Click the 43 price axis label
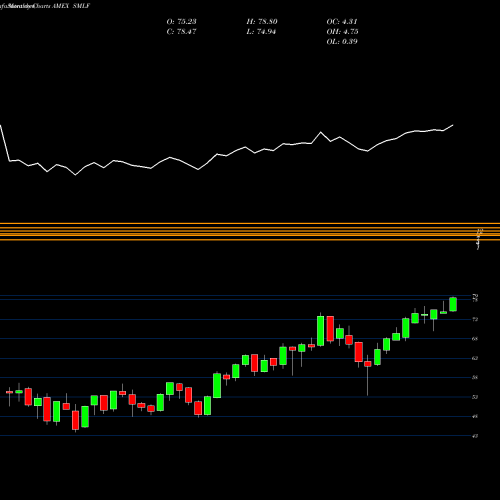 [475, 436]
